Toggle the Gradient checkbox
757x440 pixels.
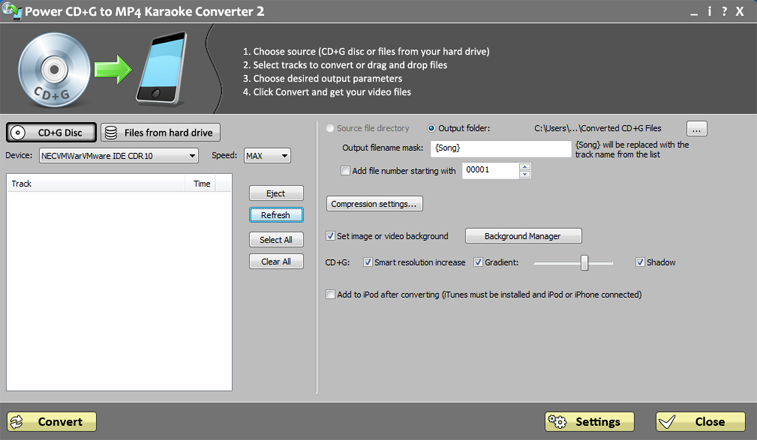click(x=478, y=262)
